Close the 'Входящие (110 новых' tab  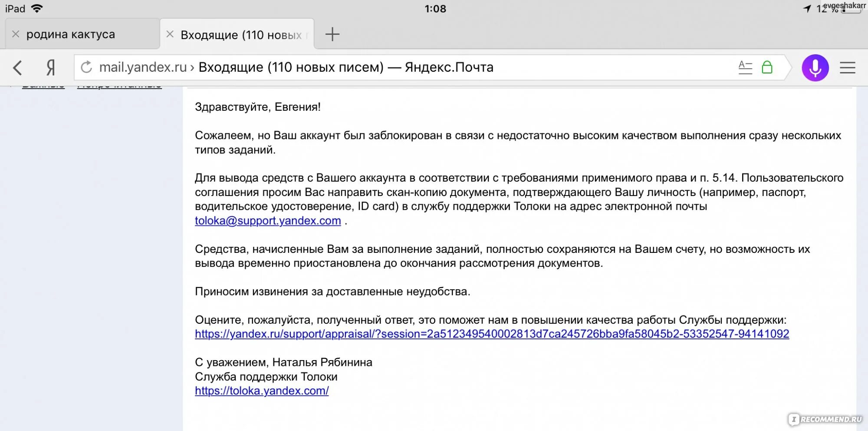coord(170,34)
